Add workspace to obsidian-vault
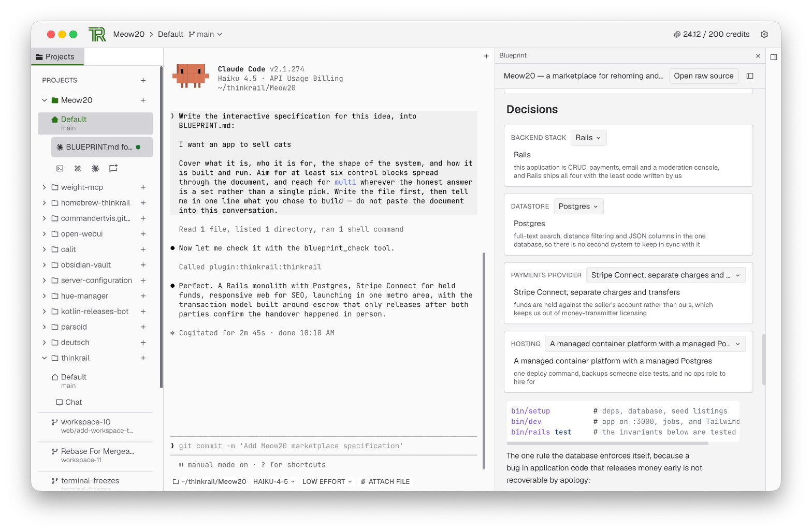The image size is (812, 532). (143, 265)
